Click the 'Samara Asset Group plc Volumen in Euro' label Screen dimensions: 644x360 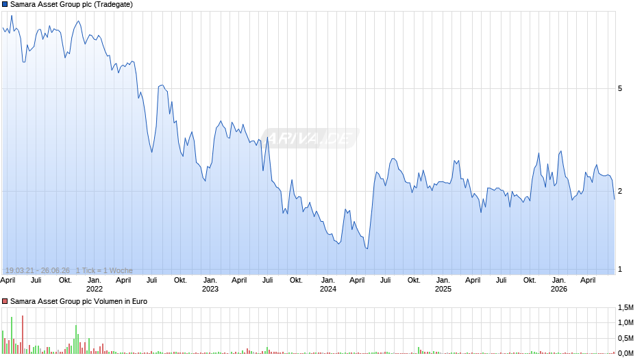[79, 301]
